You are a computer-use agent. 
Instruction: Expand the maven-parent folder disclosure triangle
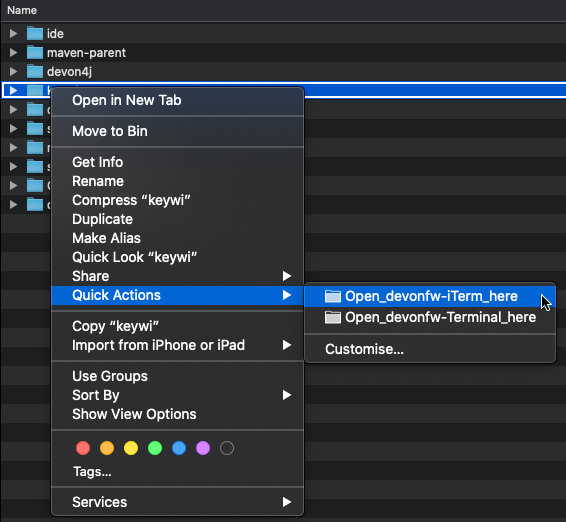pos(13,53)
